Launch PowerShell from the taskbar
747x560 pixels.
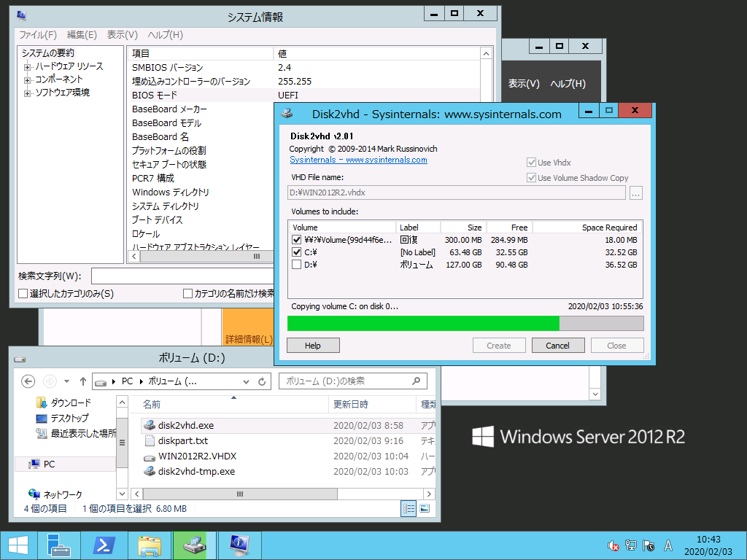(x=104, y=545)
